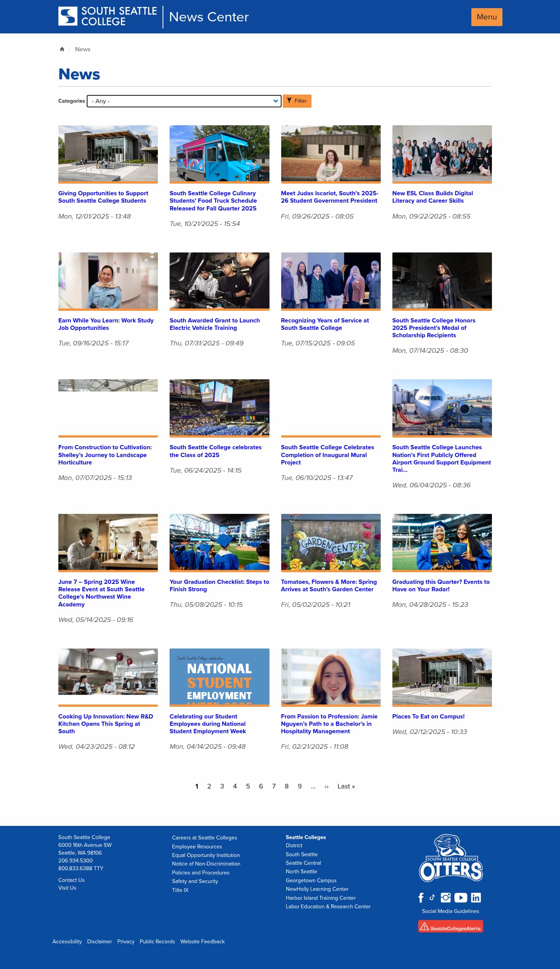The width and height of the screenshot is (560, 969).
Task: Apply the category Filter button
Action: 297,101
